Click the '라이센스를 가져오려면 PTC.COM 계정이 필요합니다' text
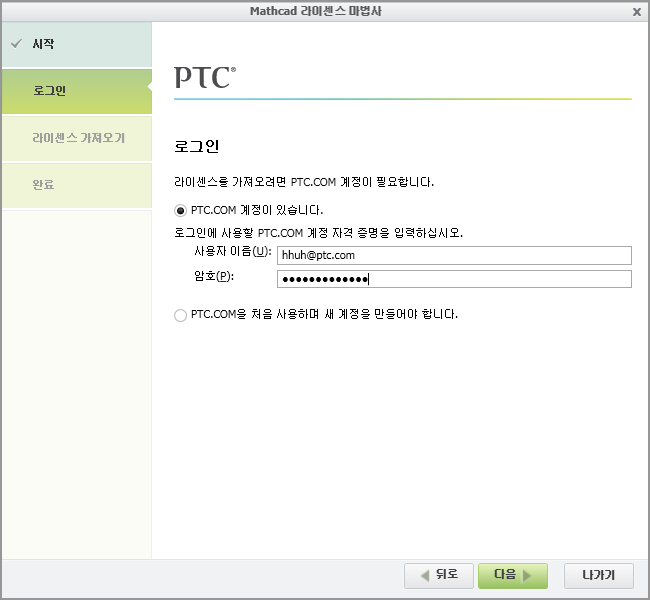The image size is (650, 600). [x=304, y=182]
